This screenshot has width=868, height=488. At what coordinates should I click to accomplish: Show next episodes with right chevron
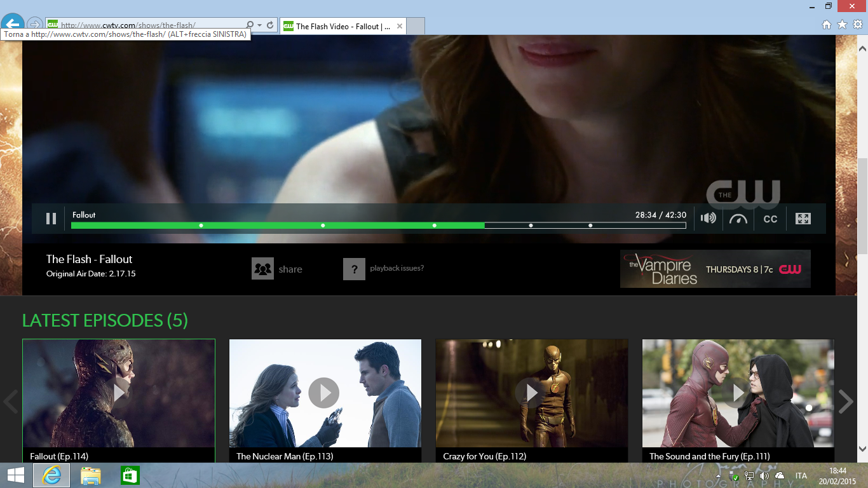coord(846,401)
